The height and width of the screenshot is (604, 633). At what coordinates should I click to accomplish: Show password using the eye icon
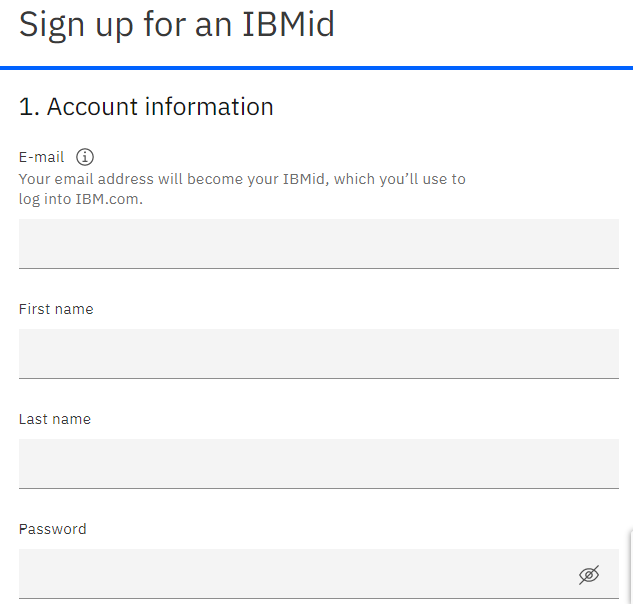(589, 575)
